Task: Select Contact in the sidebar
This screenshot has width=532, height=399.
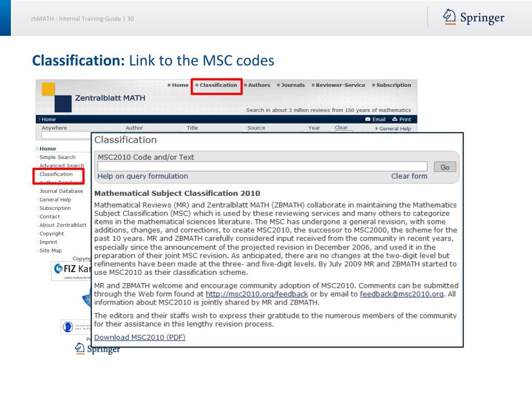Action: click(49, 217)
